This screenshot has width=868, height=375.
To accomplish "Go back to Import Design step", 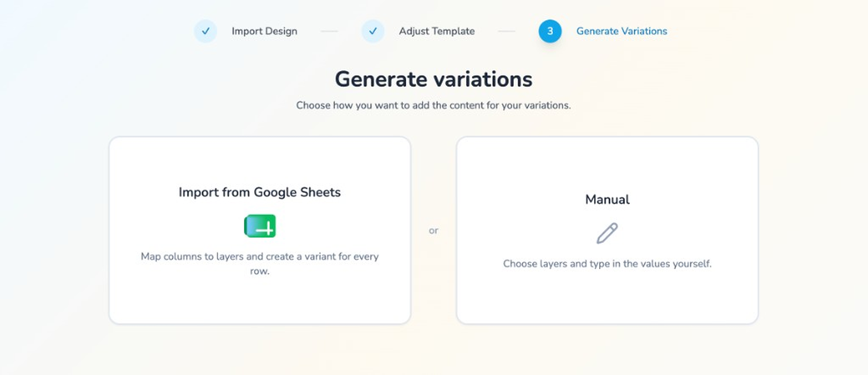I will pyautogui.click(x=264, y=31).
